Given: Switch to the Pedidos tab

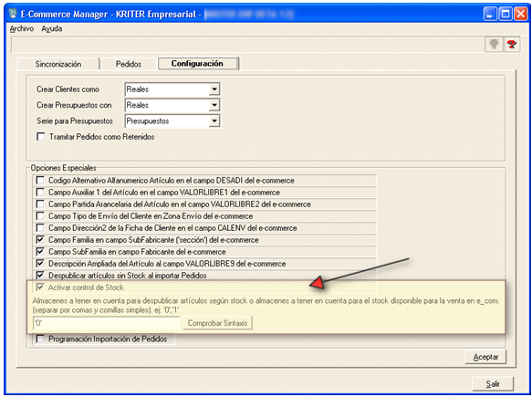Looking at the screenshot, I should (x=129, y=64).
